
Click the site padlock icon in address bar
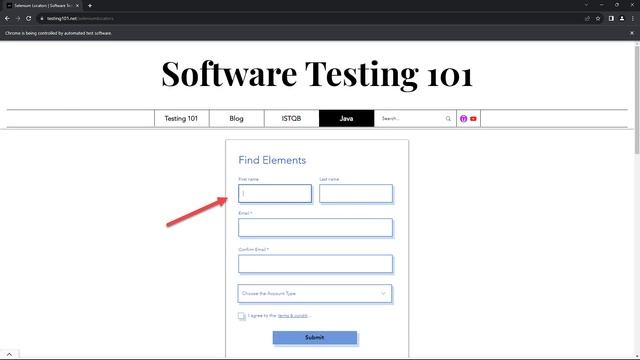pos(42,18)
